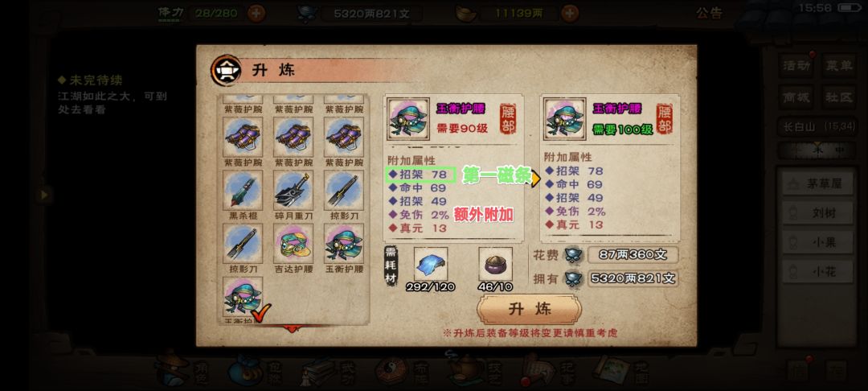Add stamina with the plus button
The height and width of the screenshot is (391, 868).
(x=256, y=13)
